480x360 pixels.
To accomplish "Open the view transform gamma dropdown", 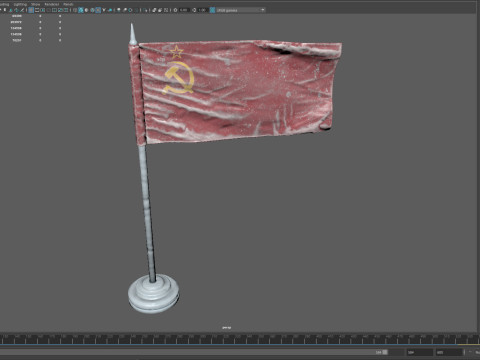I will 240,10.
